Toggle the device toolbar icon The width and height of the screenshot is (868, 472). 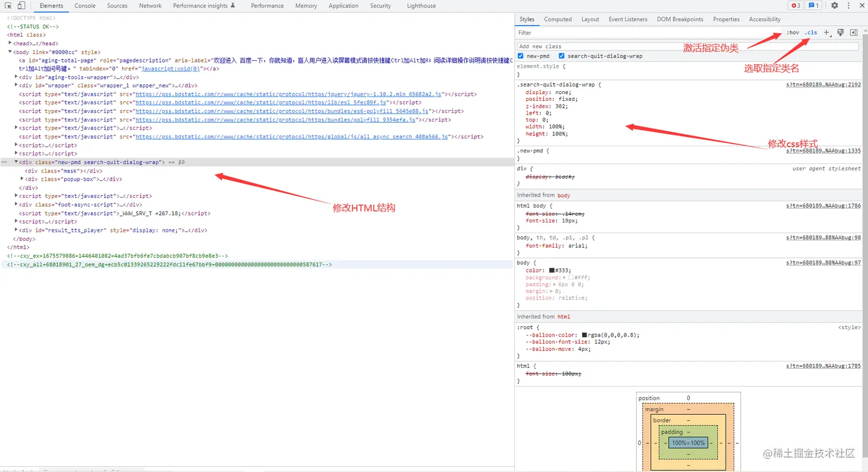(21, 6)
